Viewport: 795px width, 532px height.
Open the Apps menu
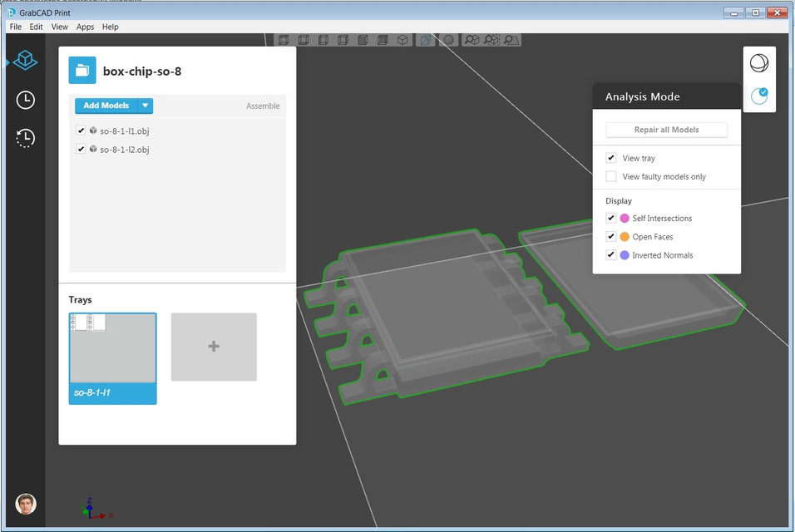[x=85, y=27]
